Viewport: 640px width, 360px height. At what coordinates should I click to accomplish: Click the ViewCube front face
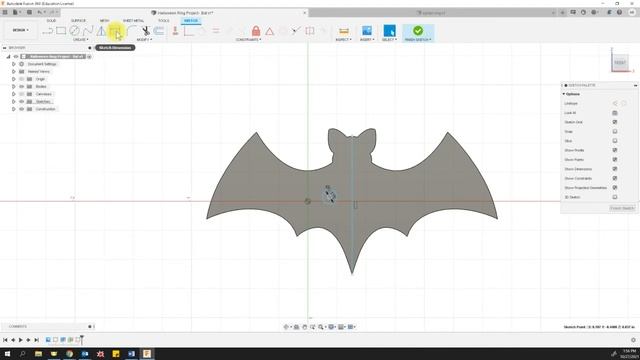pyautogui.click(x=620, y=62)
